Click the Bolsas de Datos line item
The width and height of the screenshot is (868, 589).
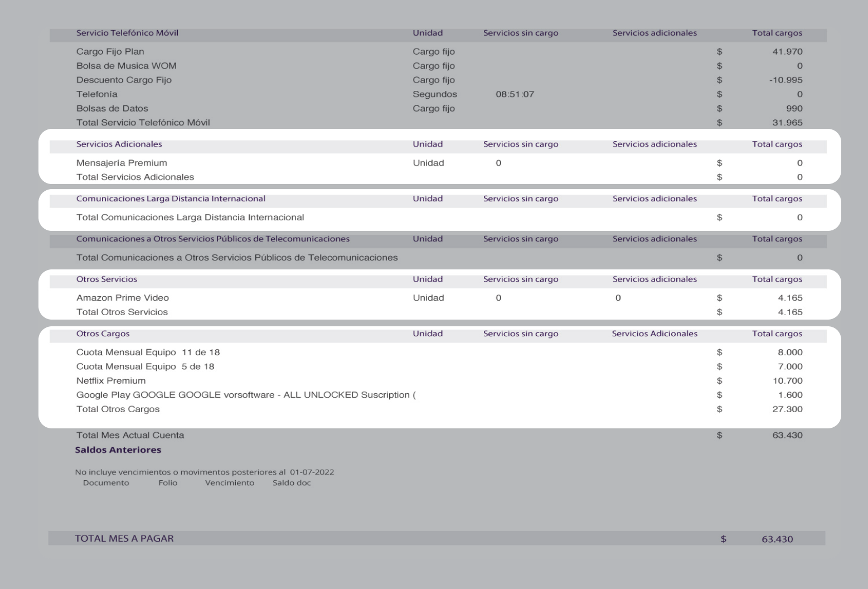(112, 108)
